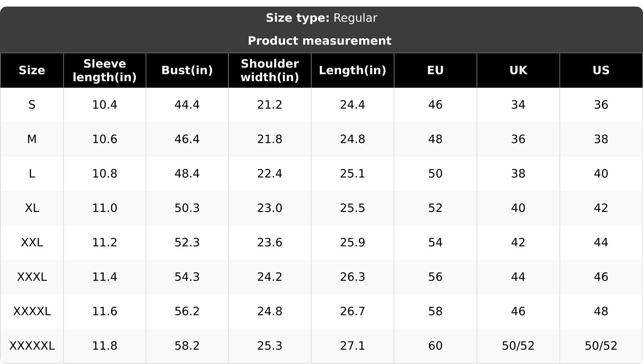Click the UK column header
Viewport: 643px width, 364px height.
point(518,71)
